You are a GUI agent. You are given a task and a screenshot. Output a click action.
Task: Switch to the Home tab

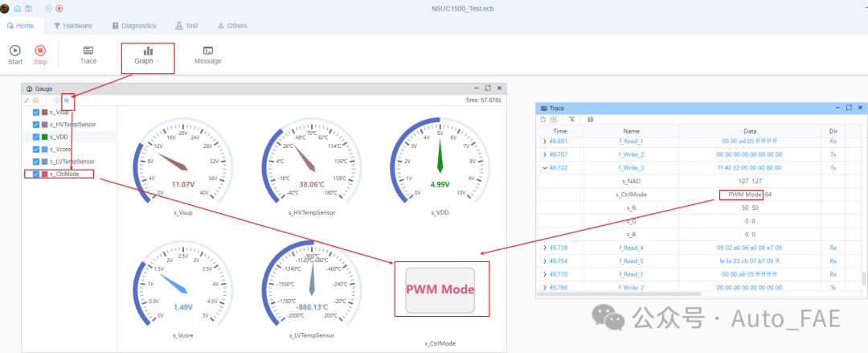tap(20, 26)
